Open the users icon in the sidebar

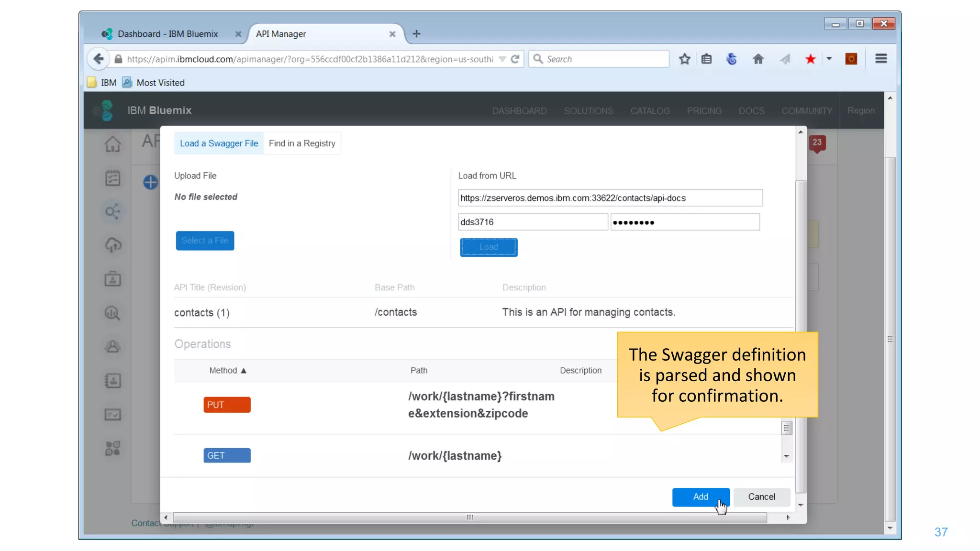[113, 346]
